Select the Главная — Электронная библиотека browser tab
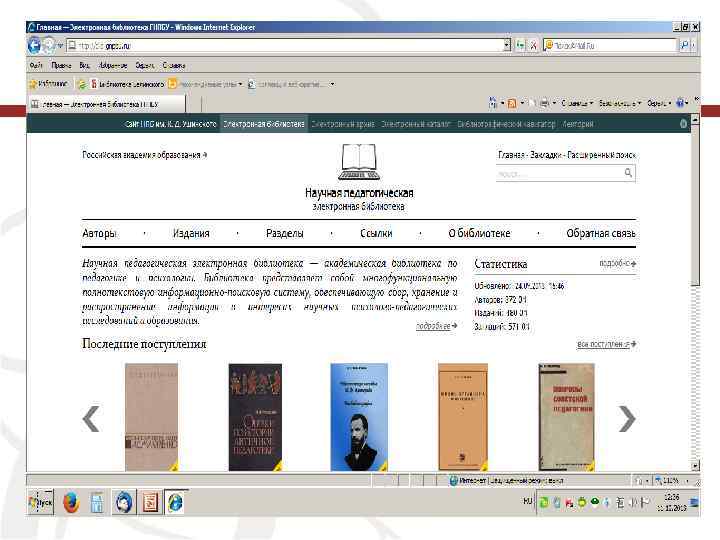The width and height of the screenshot is (720, 540). pos(107,104)
